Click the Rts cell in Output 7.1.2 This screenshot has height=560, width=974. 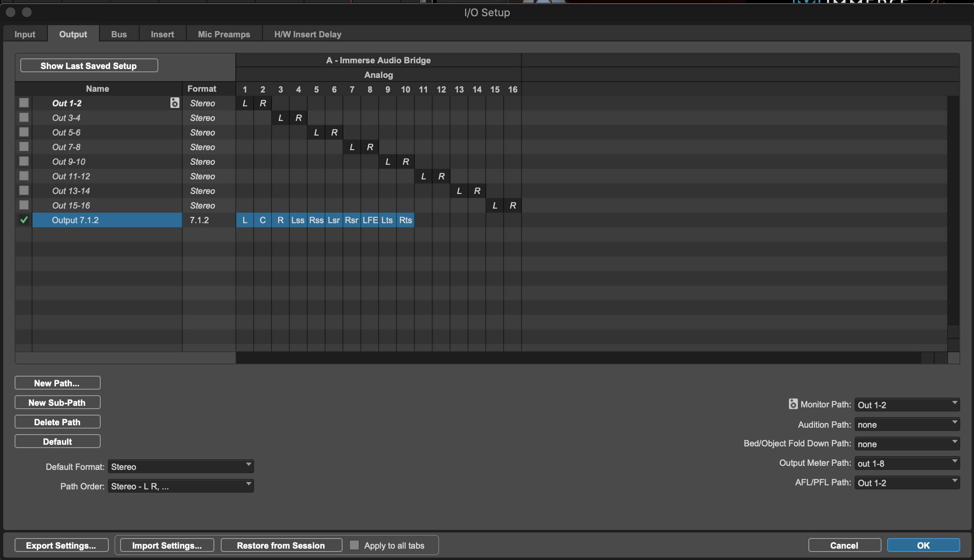(405, 220)
